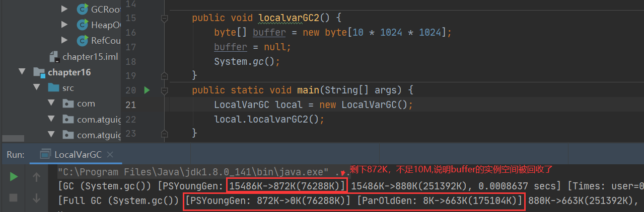
Task: Select the GCRoot class icon
Action: pos(83,9)
